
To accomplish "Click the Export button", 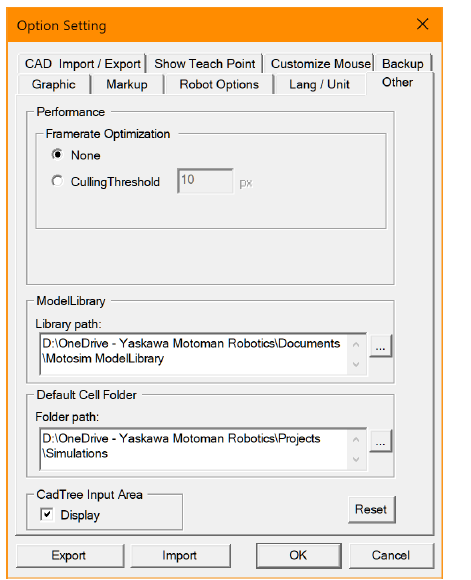I will [x=70, y=555].
